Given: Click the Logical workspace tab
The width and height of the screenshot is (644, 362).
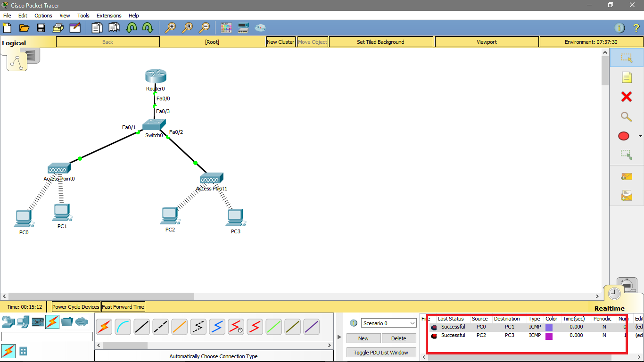Looking at the screenshot, I should [14, 42].
